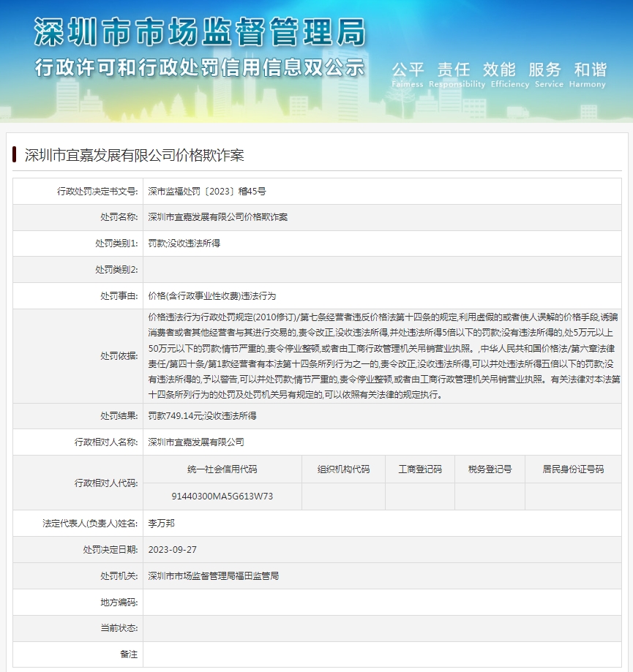The image size is (633, 672).
Task: Click the 处罚名称 row label
Action: point(119,217)
